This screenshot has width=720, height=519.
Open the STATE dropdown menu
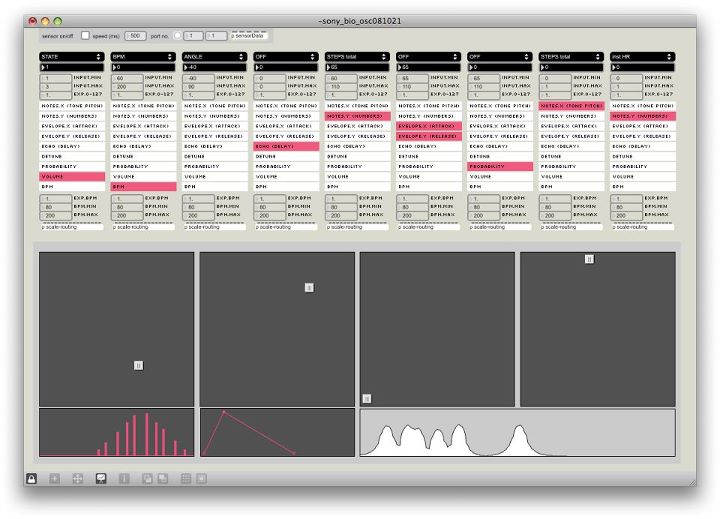[x=73, y=57]
